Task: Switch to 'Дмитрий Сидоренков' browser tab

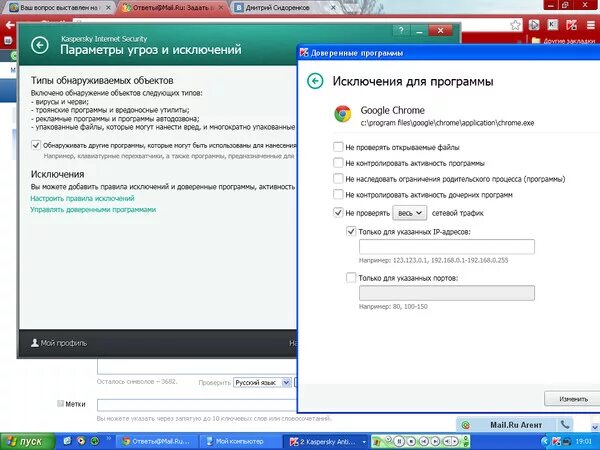Action: pyautogui.click(x=282, y=7)
